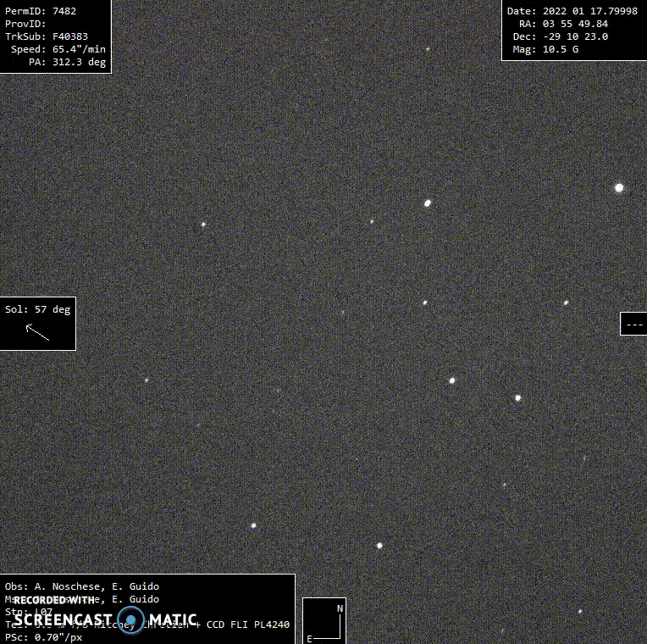The height and width of the screenshot is (644, 647).
Task: Click the Sol: 57 deg label
Action: 37,309
